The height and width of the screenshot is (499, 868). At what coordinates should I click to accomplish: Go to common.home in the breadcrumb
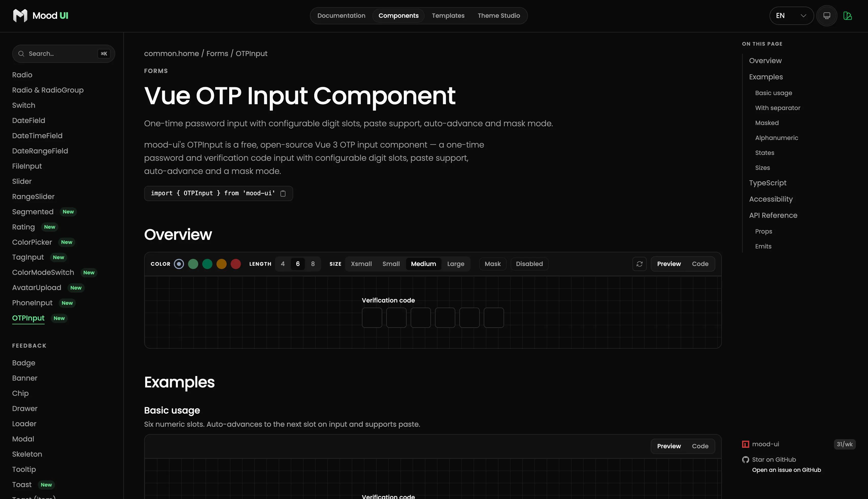(x=172, y=54)
